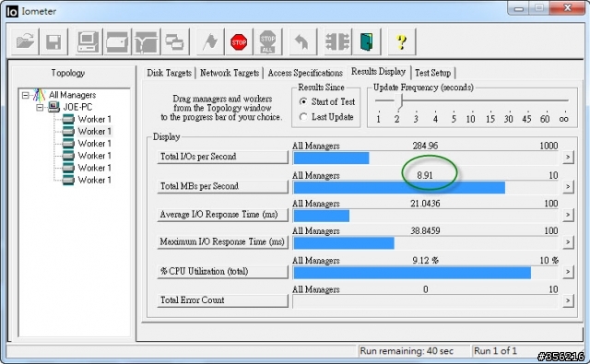Select Start of Test radio button

[x=303, y=101]
